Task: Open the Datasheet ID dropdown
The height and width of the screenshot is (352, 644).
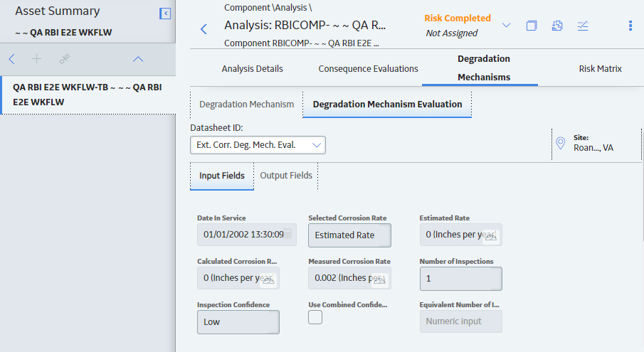Action: click(x=258, y=145)
